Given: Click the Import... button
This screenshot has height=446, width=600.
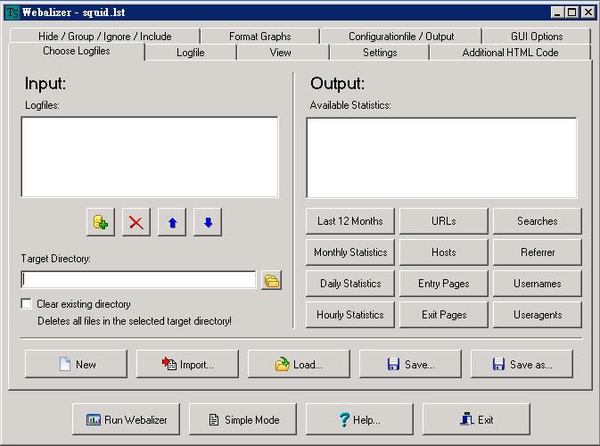Looking at the screenshot, I should click(x=188, y=364).
